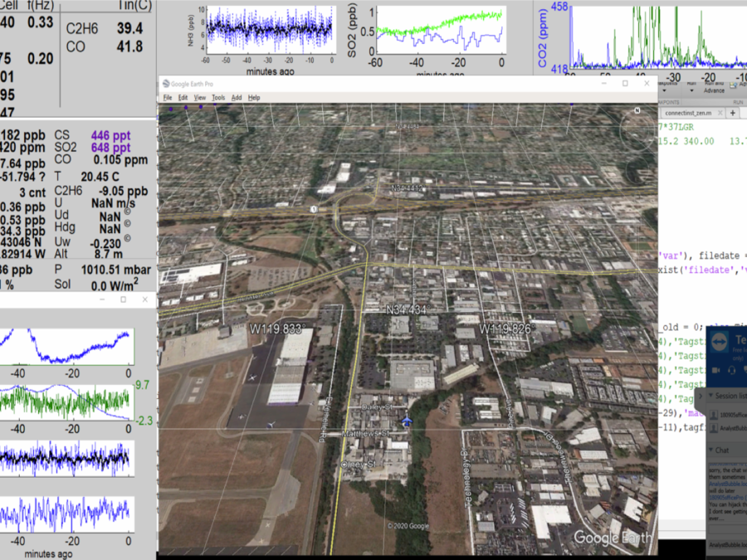Open the Edit menu in Google Earth Pro
Screen dimensions: 747x560
183,98
